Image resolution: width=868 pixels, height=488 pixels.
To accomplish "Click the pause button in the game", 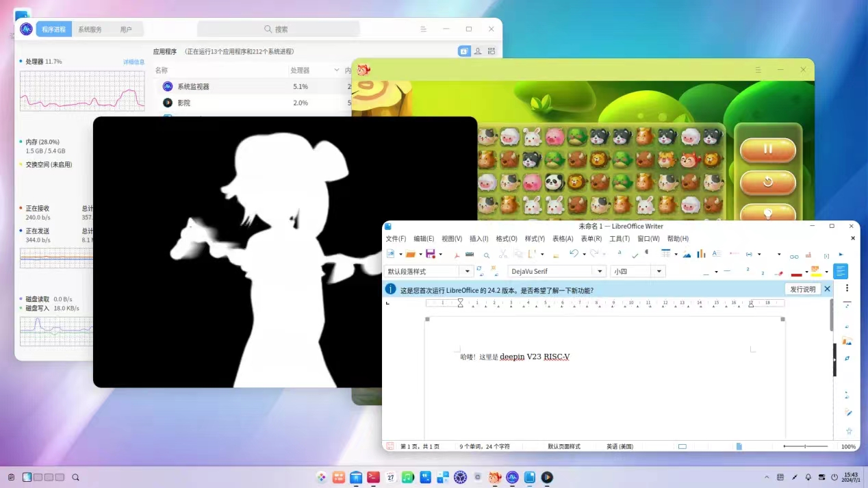I will [768, 149].
